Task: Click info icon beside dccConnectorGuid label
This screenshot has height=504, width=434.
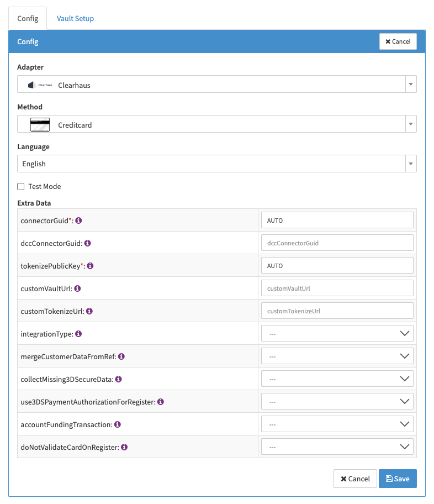Action: [87, 243]
